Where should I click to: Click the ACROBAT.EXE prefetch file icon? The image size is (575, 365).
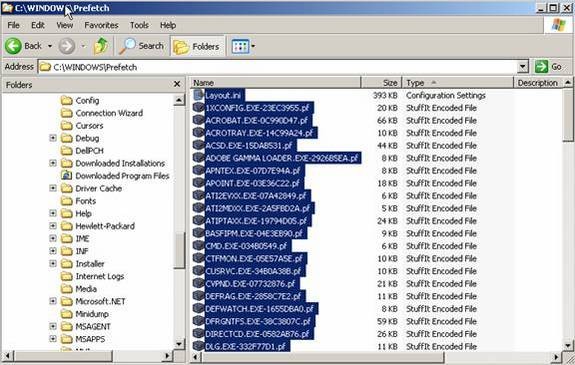(198, 120)
